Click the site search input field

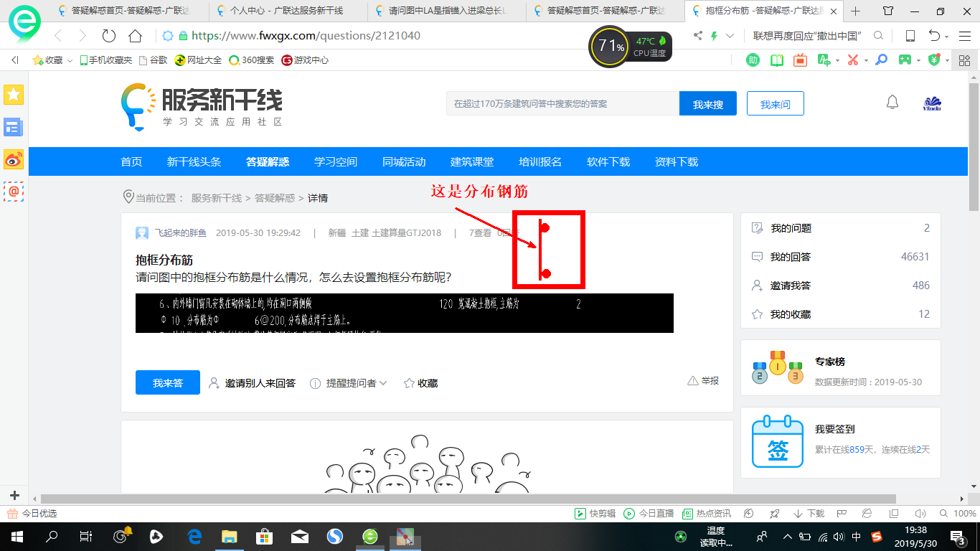562,104
